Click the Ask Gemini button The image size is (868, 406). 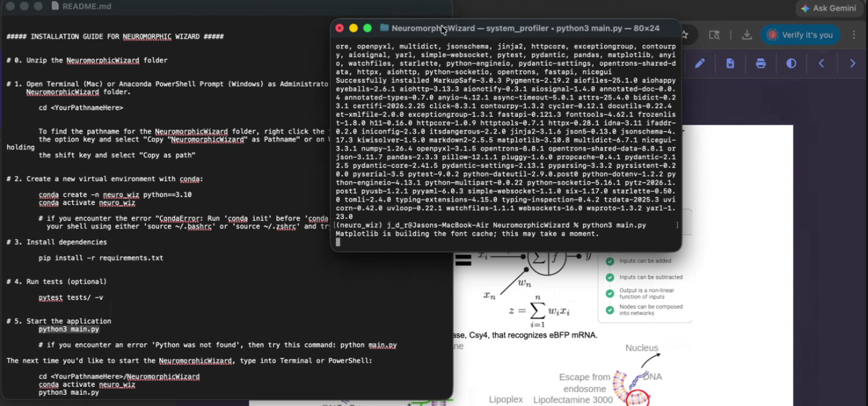(x=829, y=8)
